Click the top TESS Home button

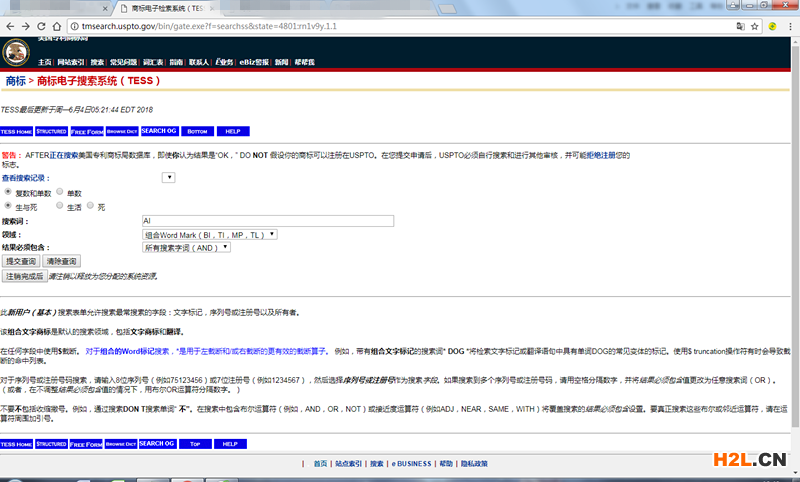point(16,132)
